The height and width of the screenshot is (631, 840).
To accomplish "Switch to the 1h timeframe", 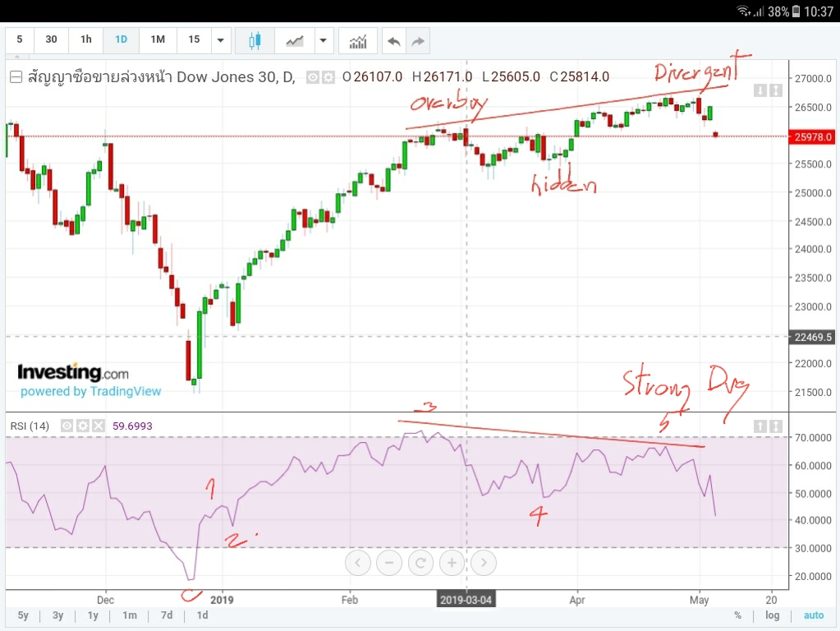I will pyautogui.click(x=85, y=40).
